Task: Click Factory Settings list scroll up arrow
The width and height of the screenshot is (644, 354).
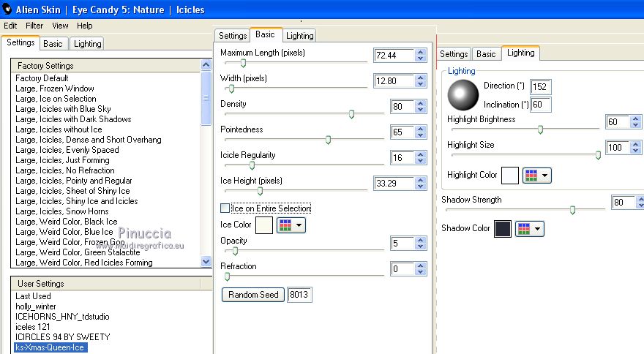Action: tap(206, 65)
